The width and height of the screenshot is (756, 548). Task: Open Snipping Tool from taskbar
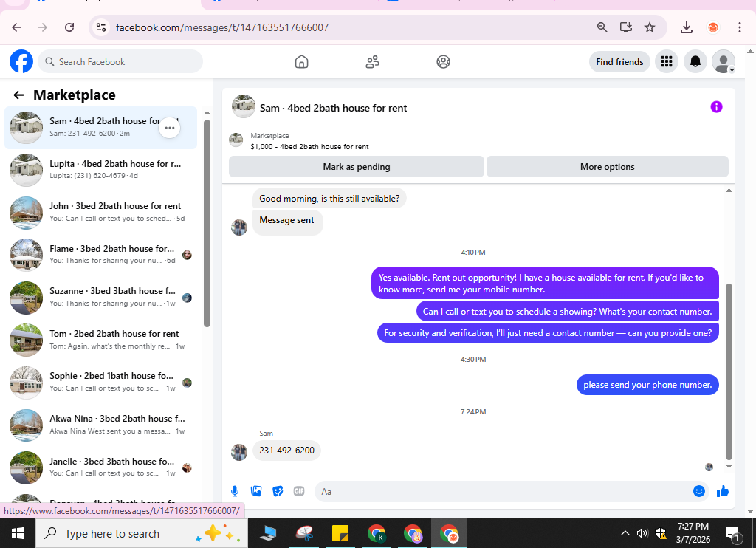pyautogui.click(x=305, y=533)
